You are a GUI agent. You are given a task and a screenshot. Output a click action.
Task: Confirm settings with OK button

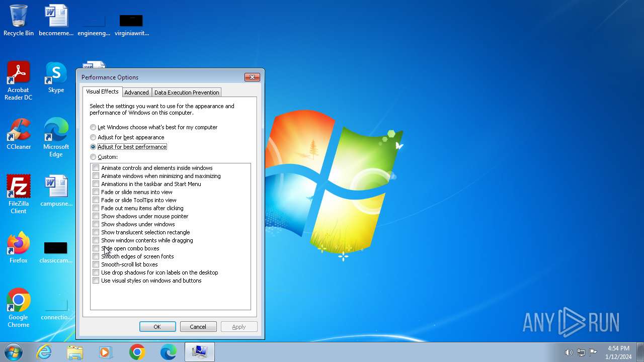pyautogui.click(x=157, y=327)
